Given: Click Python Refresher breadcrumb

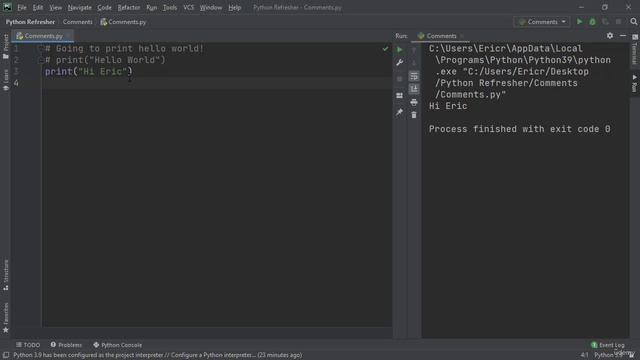Looking at the screenshot, I should (x=30, y=22).
